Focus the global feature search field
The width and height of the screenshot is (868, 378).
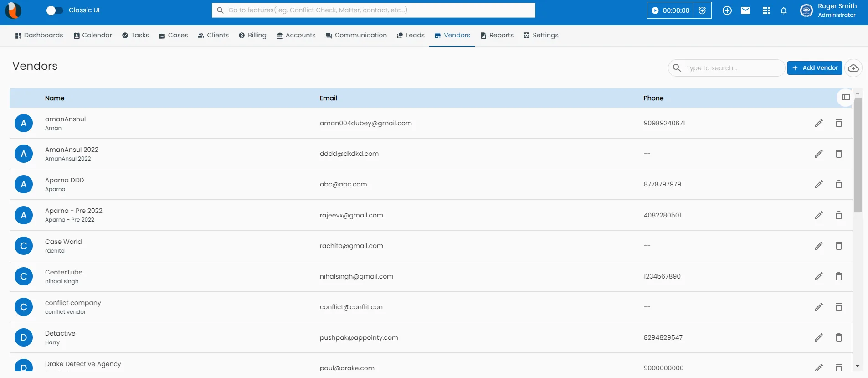pos(374,10)
